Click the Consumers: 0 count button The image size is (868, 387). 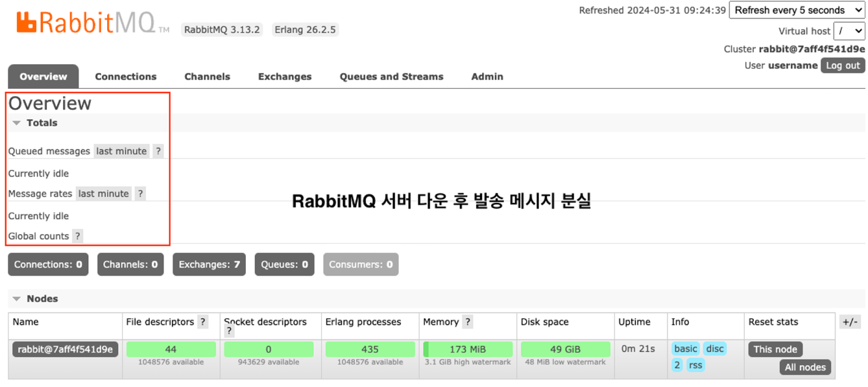click(x=361, y=264)
